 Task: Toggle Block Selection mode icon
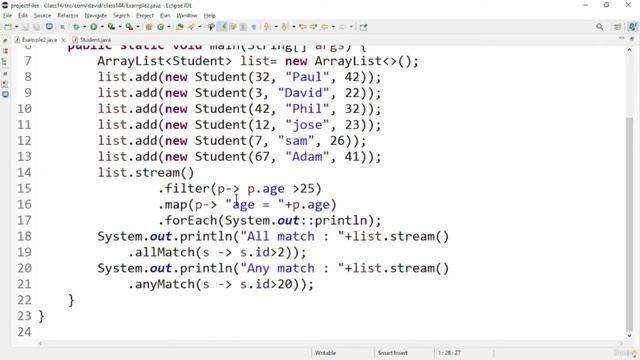[x=243, y=27]
